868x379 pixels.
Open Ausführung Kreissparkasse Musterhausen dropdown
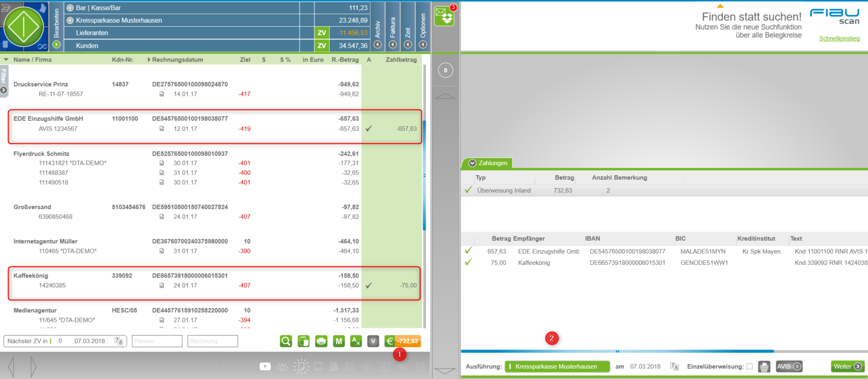(557, 367)
